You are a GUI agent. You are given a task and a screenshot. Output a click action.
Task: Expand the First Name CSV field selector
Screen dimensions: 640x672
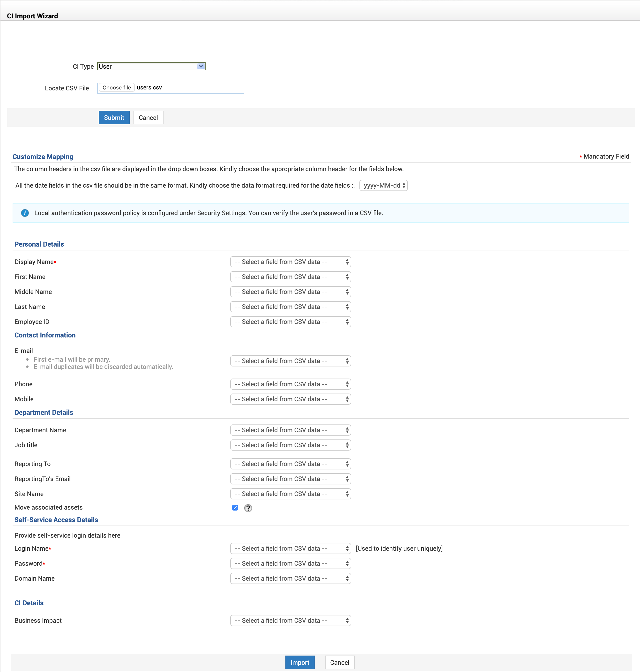(290, 277)
